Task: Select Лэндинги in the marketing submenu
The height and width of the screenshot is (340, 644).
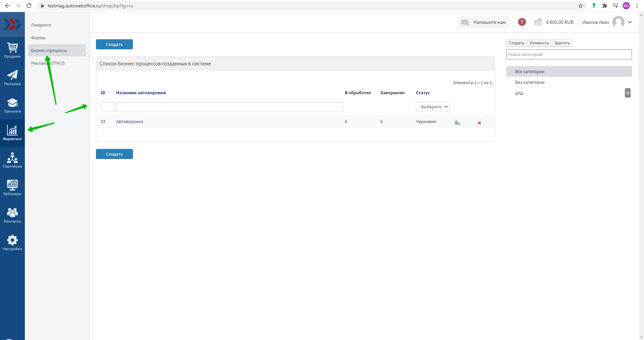Action: pyautogui.click(x=41, y=25)
